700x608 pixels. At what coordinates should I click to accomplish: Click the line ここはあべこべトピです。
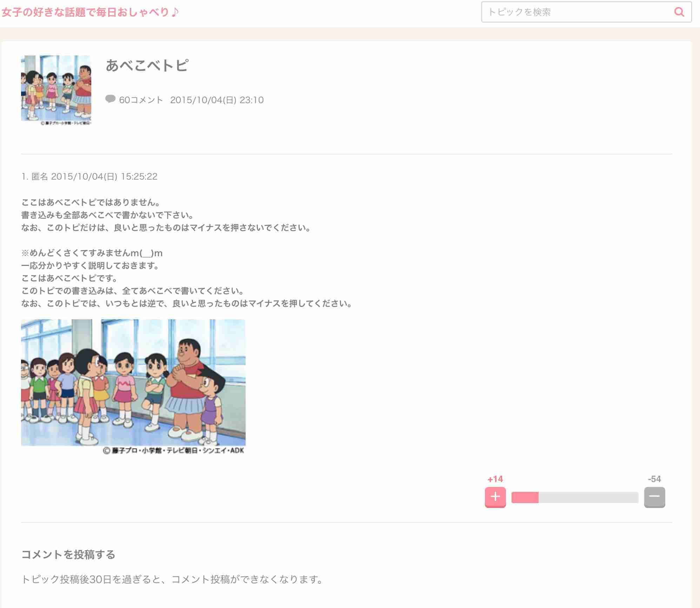coord(69,278)
